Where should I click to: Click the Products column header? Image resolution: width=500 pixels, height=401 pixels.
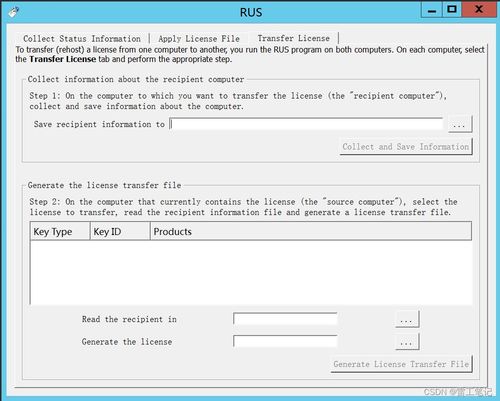[x=311, y=232]
